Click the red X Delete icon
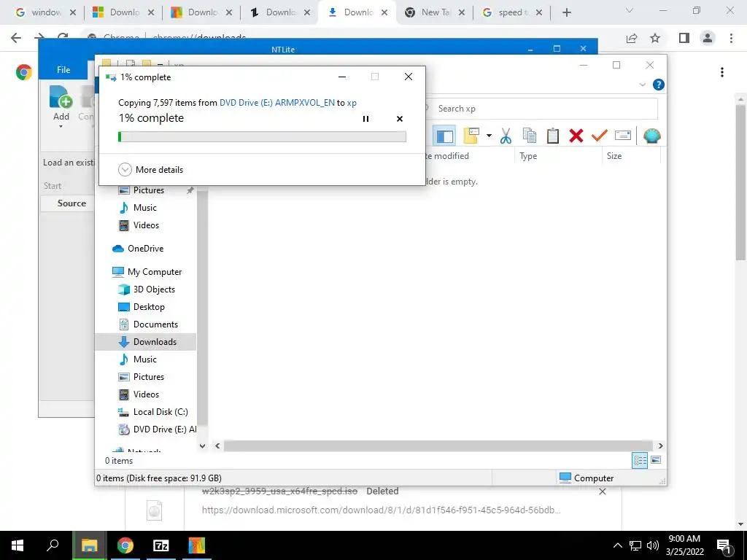 tap(576, 136)
